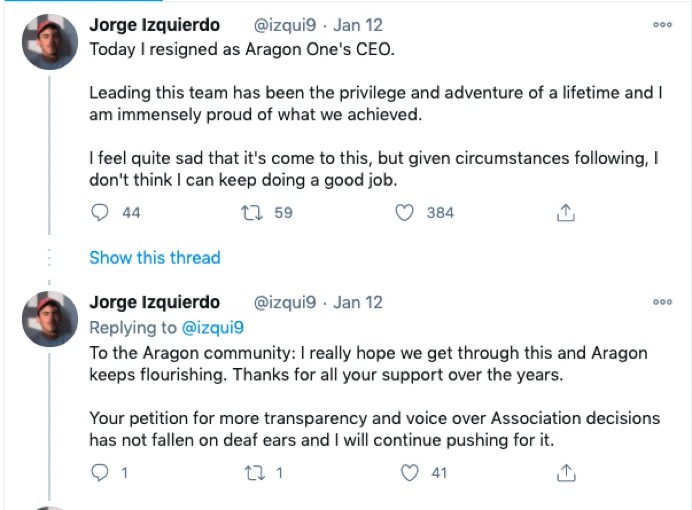The width and height of the screenshot is (692, 510).
Task: Retweet the Aragon community tweet
Action: pos(252,472)
